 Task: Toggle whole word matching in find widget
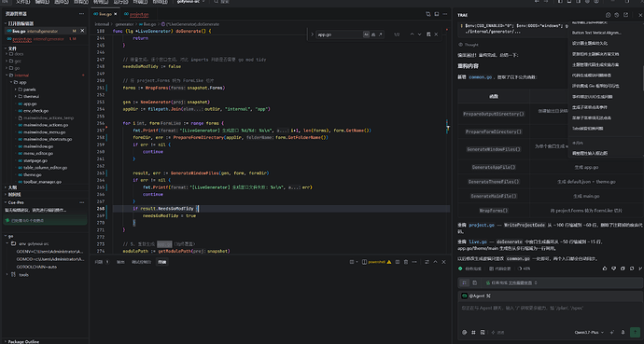[373, 34]
